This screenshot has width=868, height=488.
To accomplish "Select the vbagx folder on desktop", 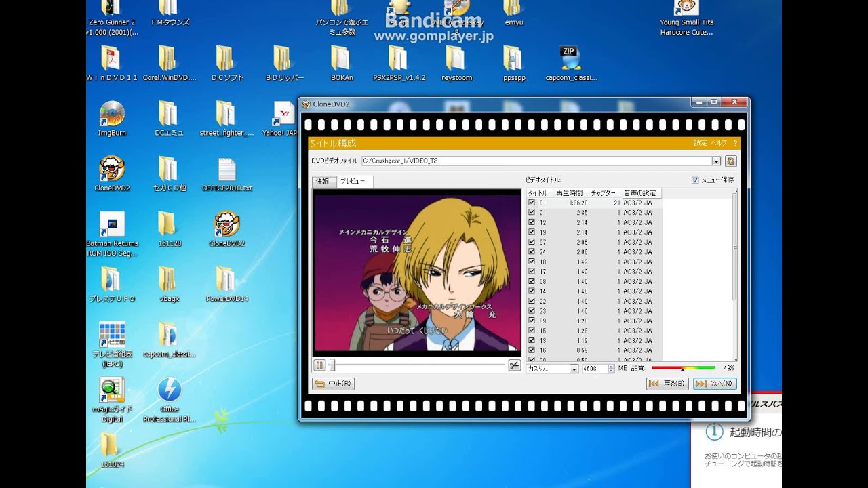I will tap(170, 284).
